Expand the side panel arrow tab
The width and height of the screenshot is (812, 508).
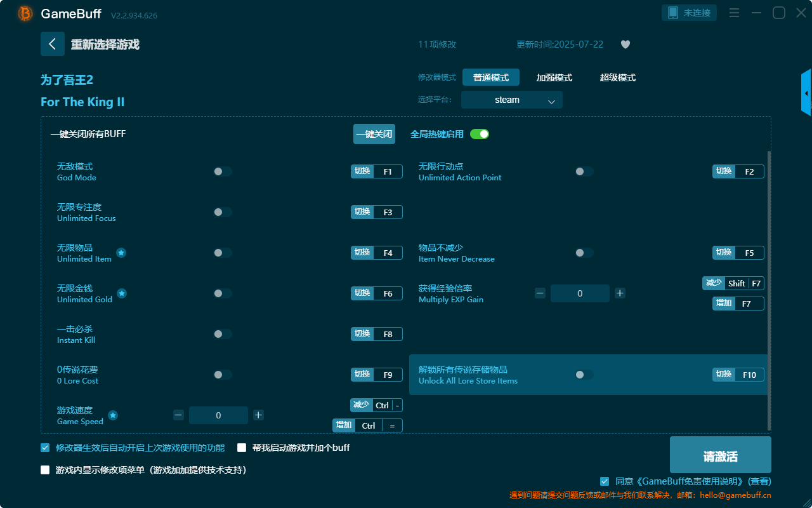pos(806,93)
